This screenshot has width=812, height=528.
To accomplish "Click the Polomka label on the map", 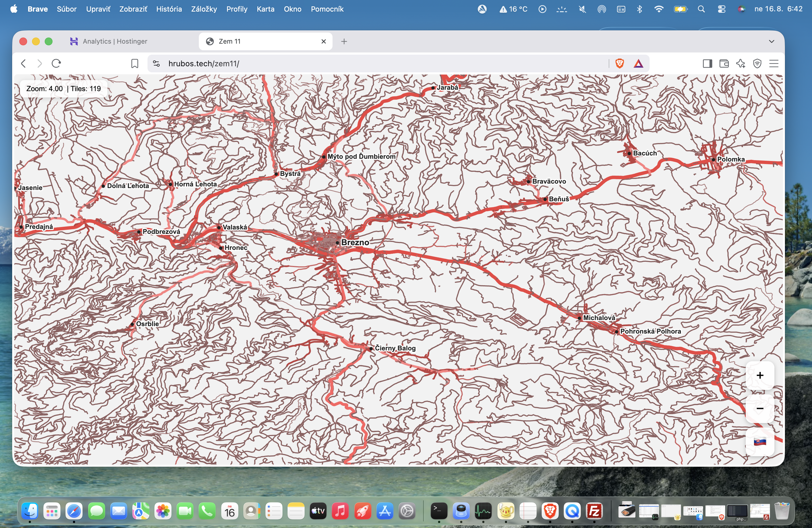I will [x=731, y=159].
